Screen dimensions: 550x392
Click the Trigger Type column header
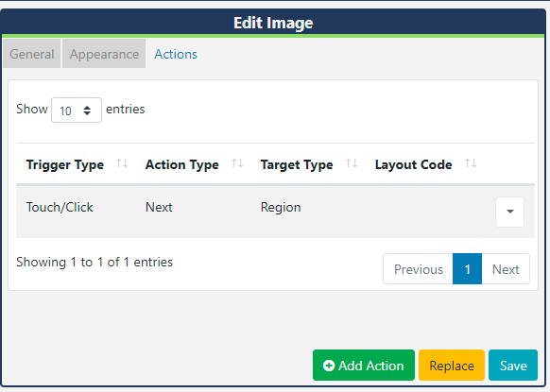click(65, 164)
